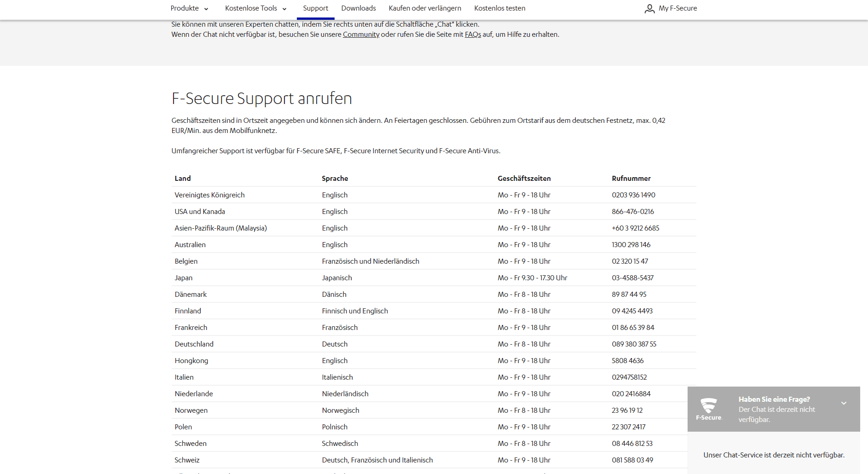
Task: Select the Belgien cell
Action: click(x=186, y=261)
